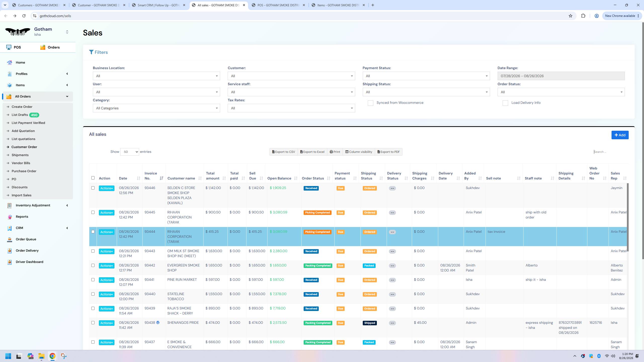Enable Synced from Woocommerce checkbox
The width and height of the screenshot is (644, 362).
[370, 103]
